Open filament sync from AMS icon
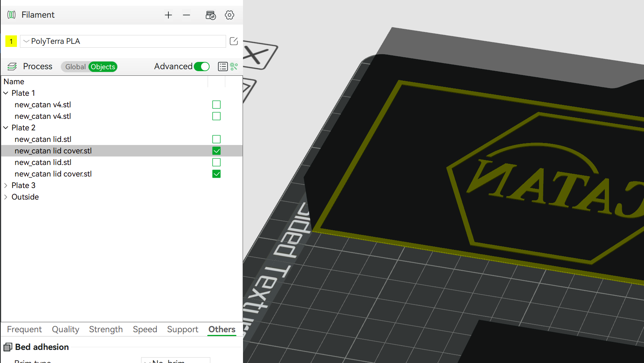 211,15
